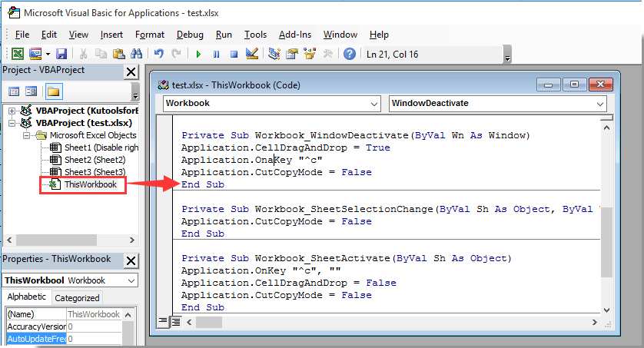
Task: Click the Reset (stop) toolbar icon
Action: [x=234, y=54]
